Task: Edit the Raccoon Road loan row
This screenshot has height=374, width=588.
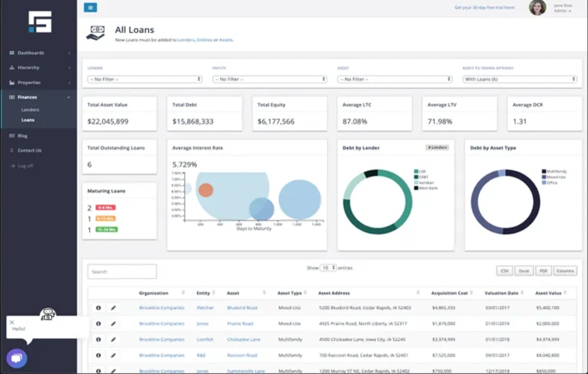Action: [113, 355]
